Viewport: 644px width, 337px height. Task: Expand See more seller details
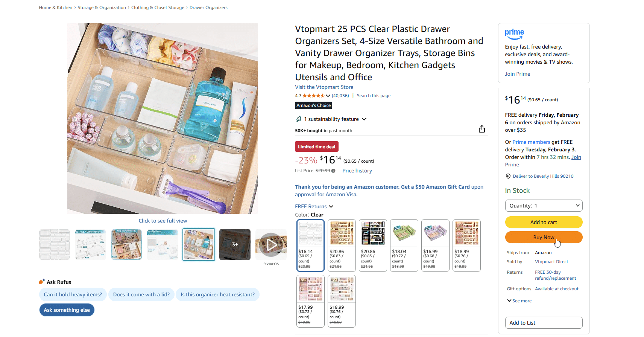[519, 301]
